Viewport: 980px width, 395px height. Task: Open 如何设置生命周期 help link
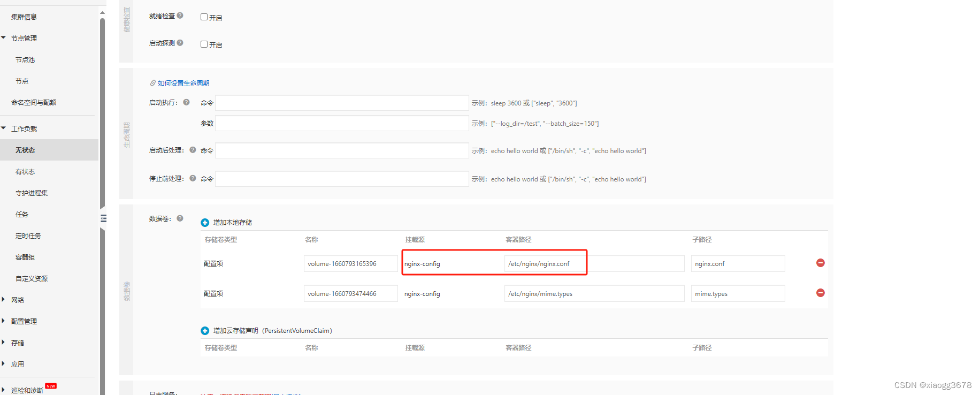click(x=183, y=83)
